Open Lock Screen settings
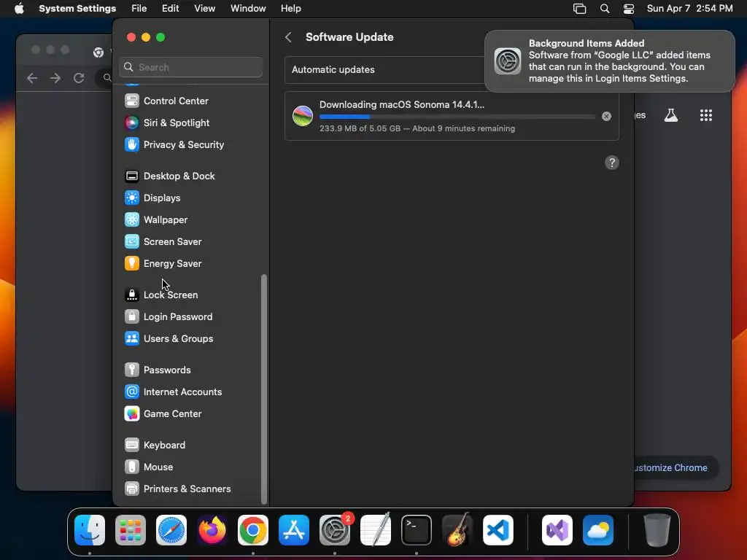 pos(190,295)
